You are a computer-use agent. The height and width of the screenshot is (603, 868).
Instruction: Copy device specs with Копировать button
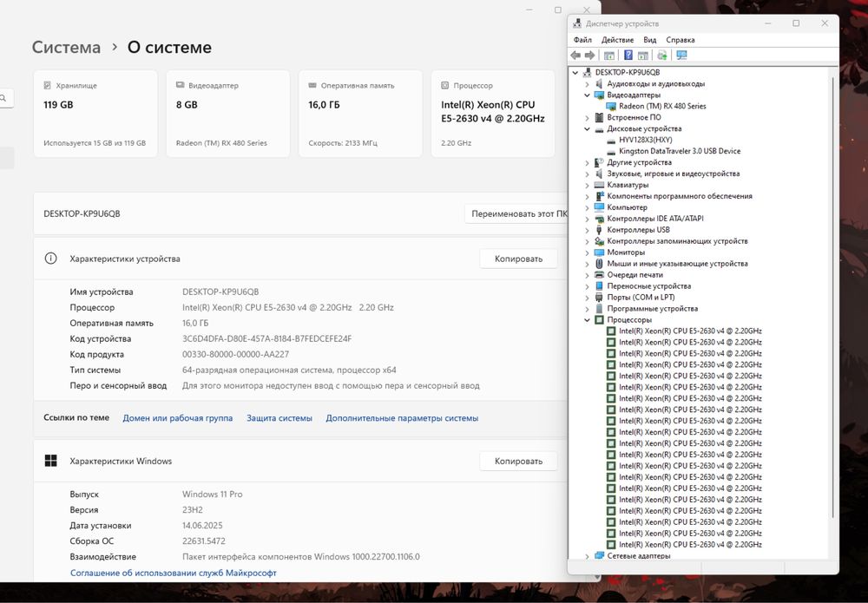pyautogui.click(x=518, y=259)
